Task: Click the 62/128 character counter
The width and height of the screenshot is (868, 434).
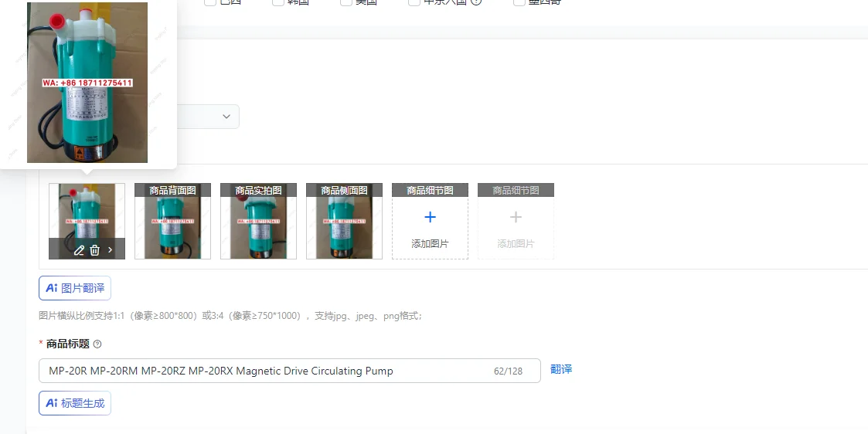Action: (x=508, y=371)
